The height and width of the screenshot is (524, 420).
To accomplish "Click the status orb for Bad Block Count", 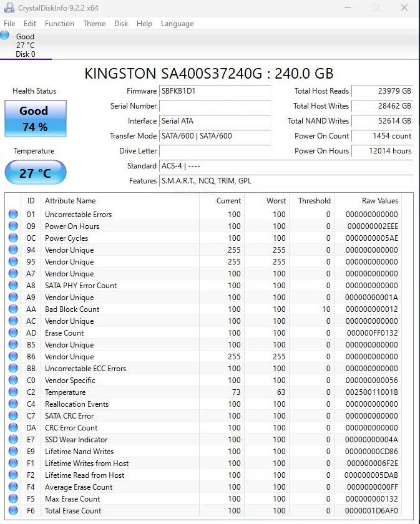I will coord(13,309).
